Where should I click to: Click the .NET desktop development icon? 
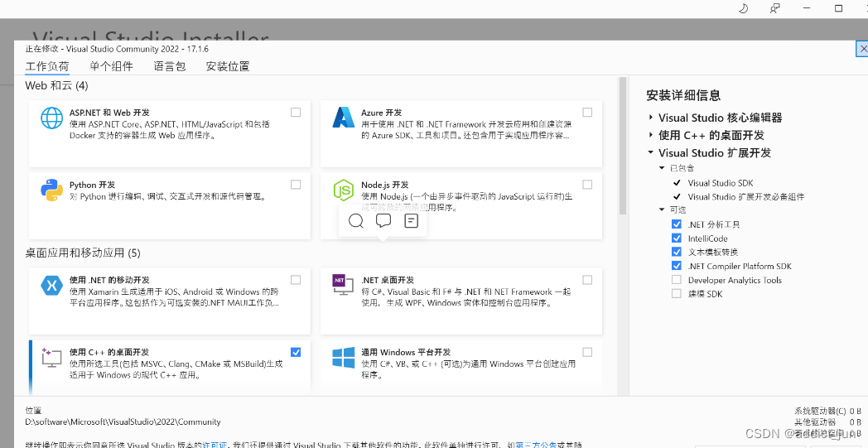tap(343, 285)
